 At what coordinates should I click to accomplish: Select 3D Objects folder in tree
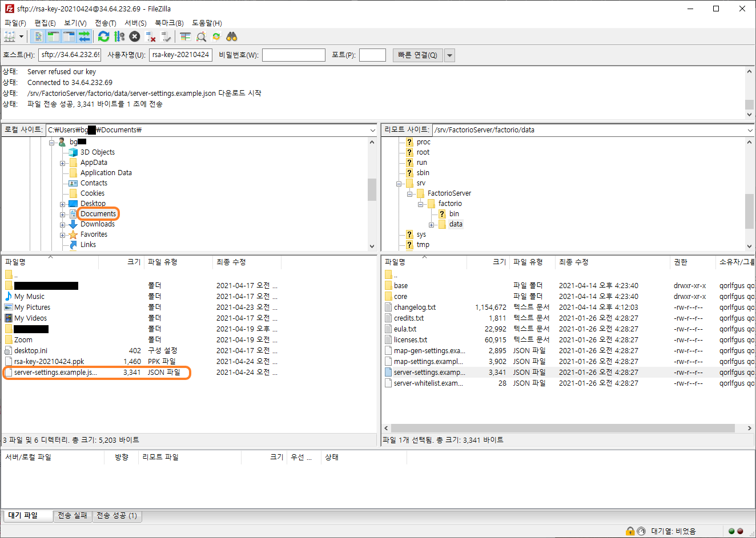[x=97, y=152]
